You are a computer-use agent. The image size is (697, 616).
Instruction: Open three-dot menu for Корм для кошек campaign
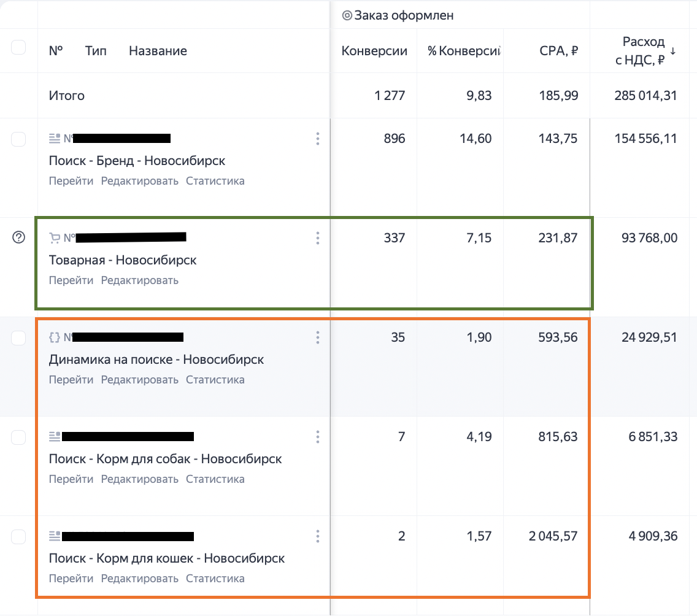coord(317,536)
